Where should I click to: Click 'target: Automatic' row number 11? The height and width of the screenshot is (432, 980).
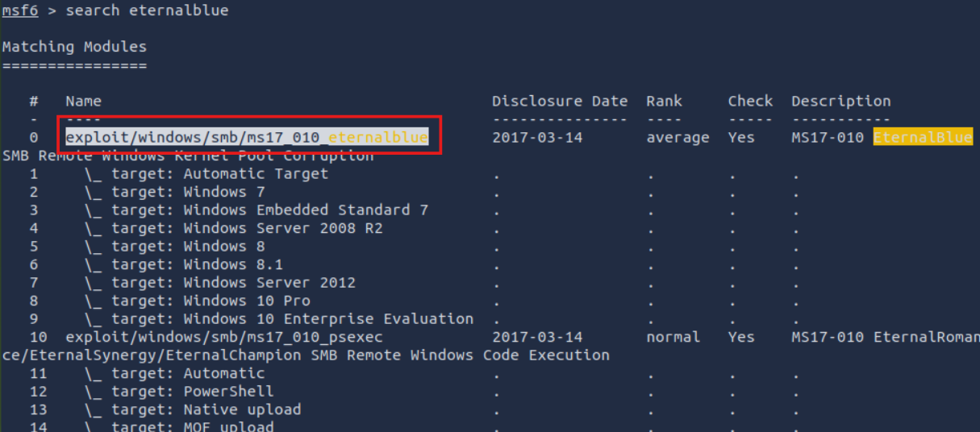[188, 373]
